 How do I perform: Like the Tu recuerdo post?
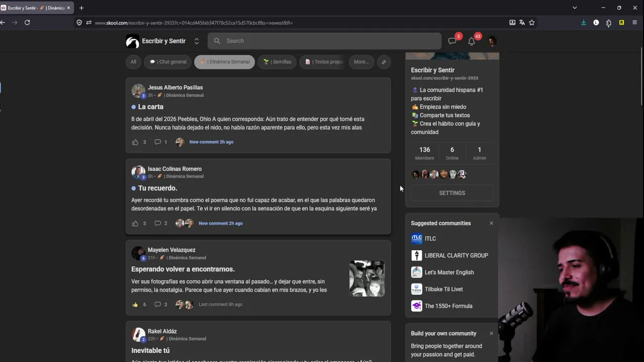pyautogui.click(x=135, y=223)
